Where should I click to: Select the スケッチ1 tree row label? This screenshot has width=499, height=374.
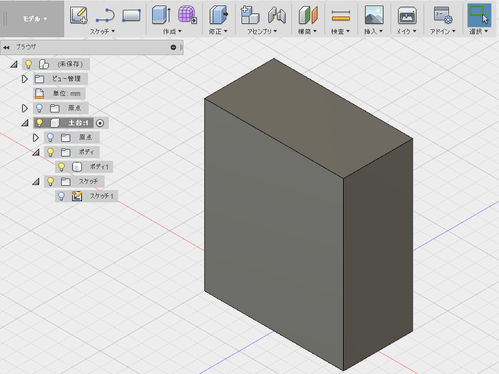(x=101, y=196)
